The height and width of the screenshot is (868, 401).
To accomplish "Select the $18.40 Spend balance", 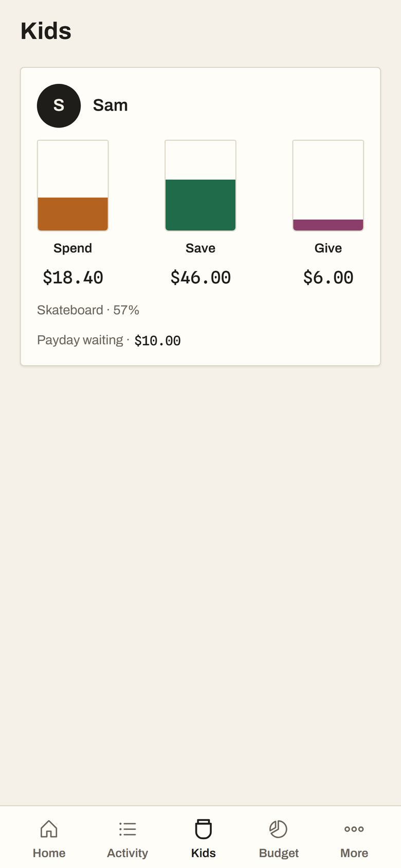I will [73, 278].
